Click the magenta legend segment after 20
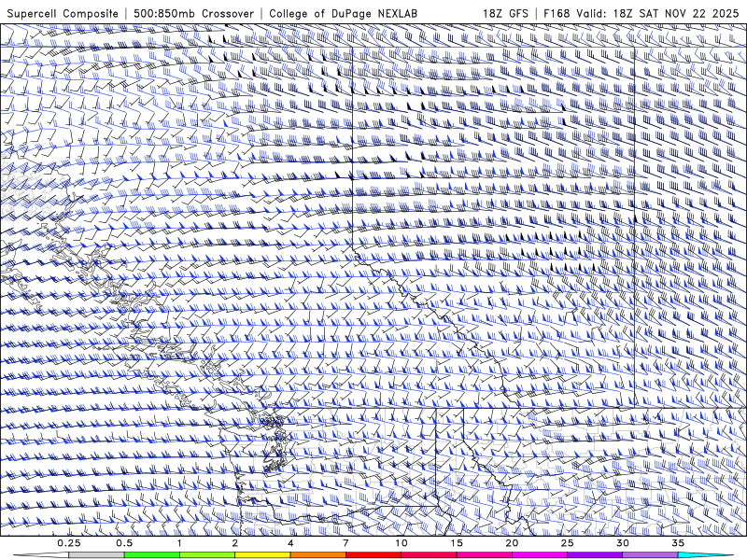747x560 pixels. pos(540,555)
